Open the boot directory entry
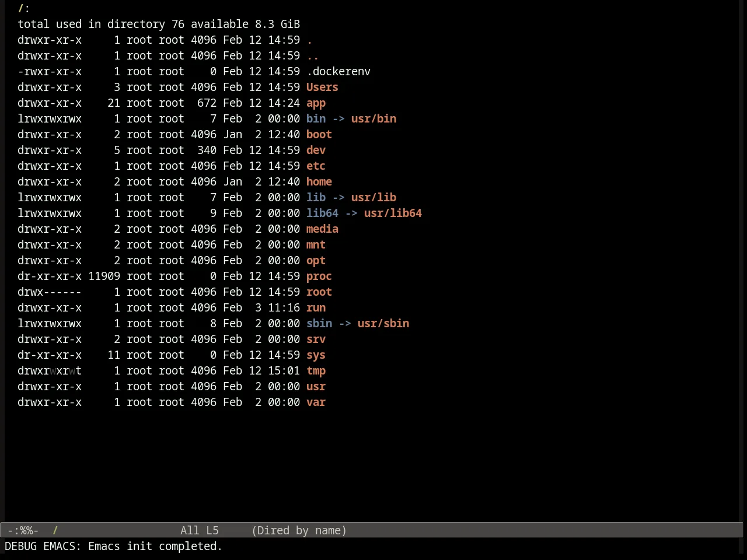Viewport: 747px width, 560px height. click(319, 135)
